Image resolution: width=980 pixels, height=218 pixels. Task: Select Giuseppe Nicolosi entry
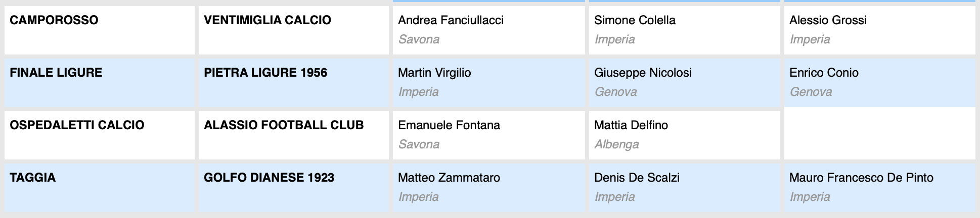(x=643, y=73)
